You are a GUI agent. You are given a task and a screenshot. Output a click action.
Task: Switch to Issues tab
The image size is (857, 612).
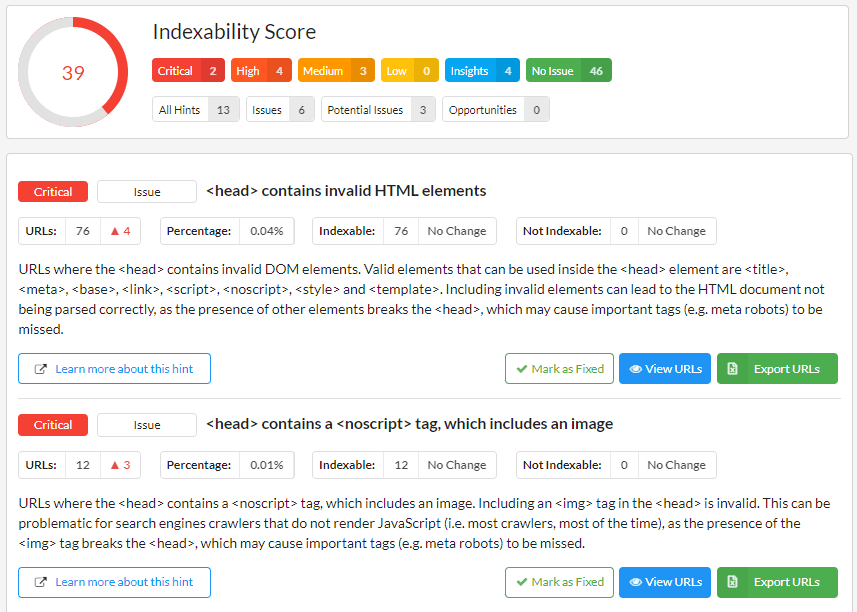[280, 109]
